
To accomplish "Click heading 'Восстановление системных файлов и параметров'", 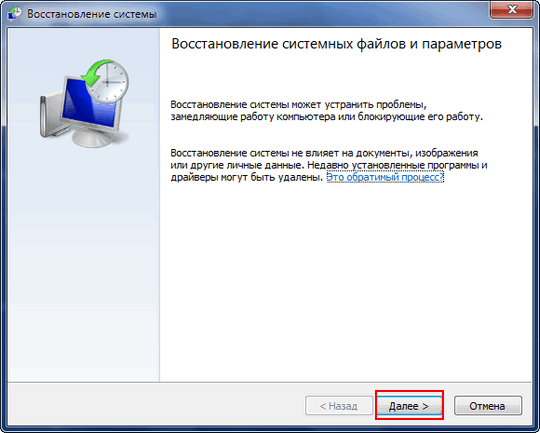I will coord(336,44).
